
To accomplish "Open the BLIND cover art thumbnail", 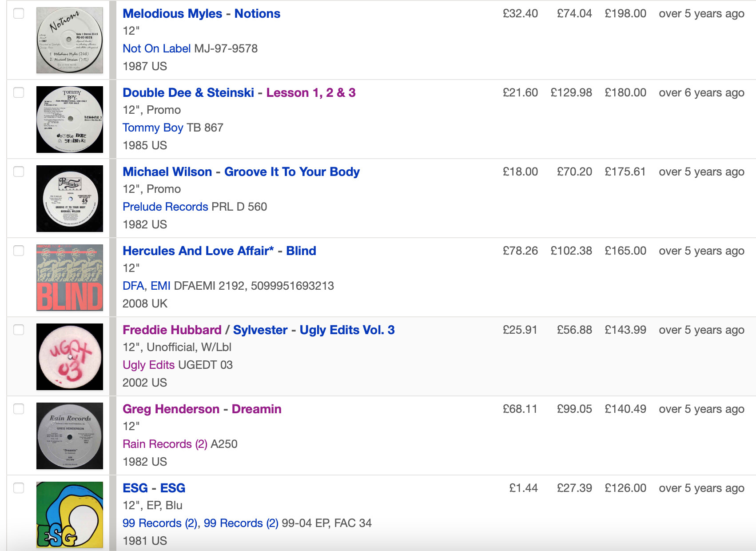I will click(x=70, y=278).
